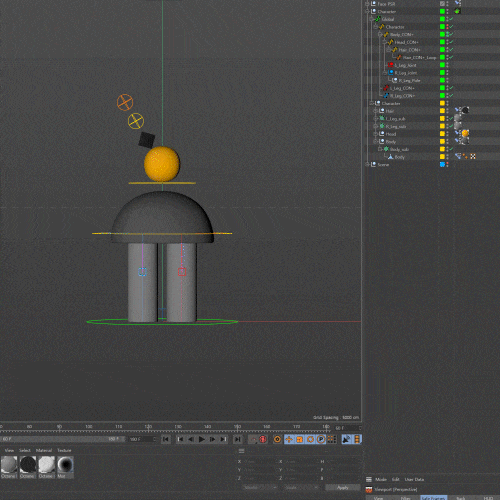Toggle the Parameter (P) keyframe icon
This screenshot has width=500, height=500.
point(321,439)
